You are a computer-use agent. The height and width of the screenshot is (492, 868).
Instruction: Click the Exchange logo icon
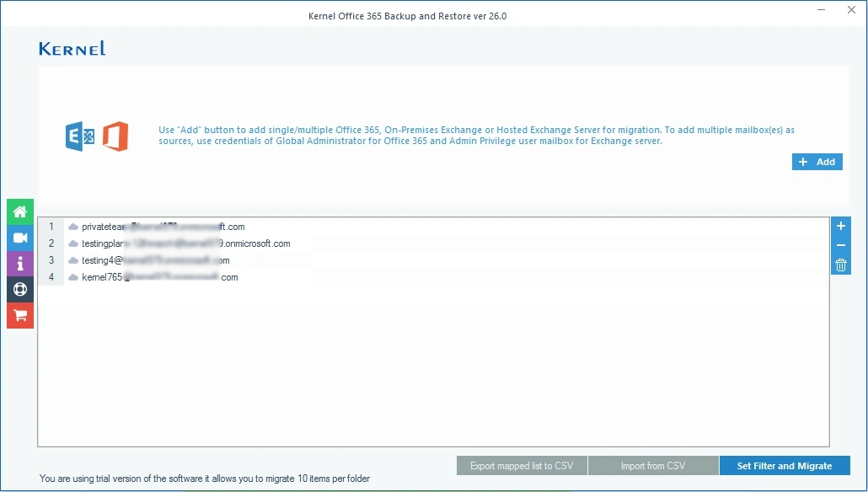click(x=80, y=136)
